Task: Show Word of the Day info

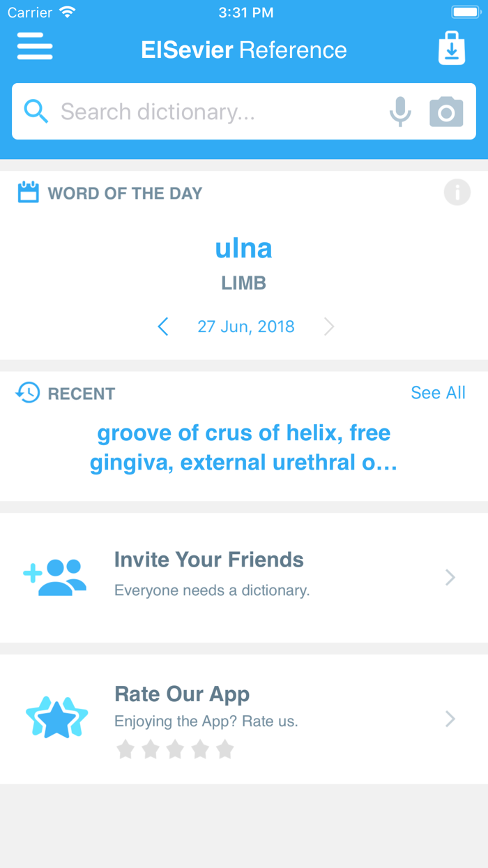Action: tap(457, 192)
